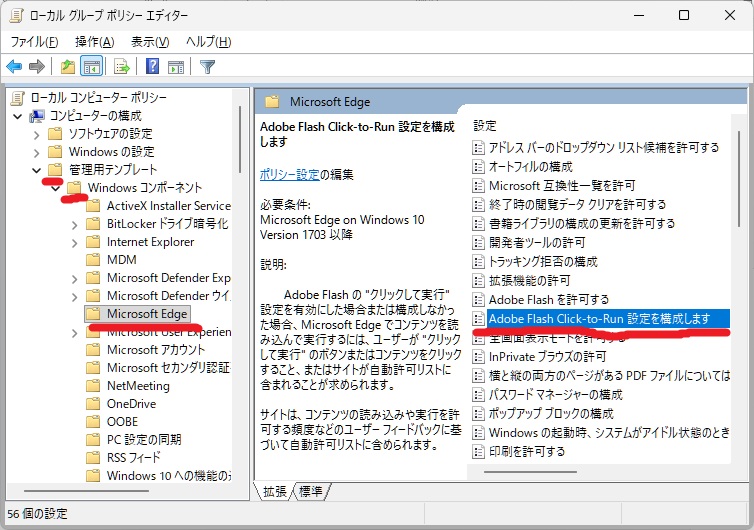Click the 設定 column header
The height and width of the screenshot is (530, 754).
[x=485, y=126]
